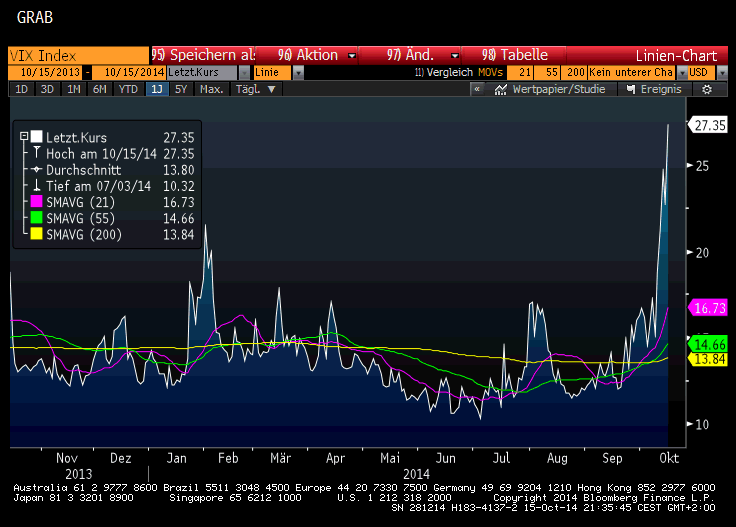The image size is (736, 527).
Task: Click the GRAB title text
Action: (35, 17)
